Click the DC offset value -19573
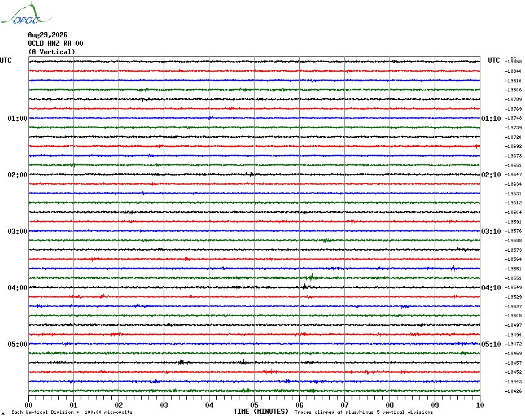Viewport: 525px width, 420px height. coord(513,250)
